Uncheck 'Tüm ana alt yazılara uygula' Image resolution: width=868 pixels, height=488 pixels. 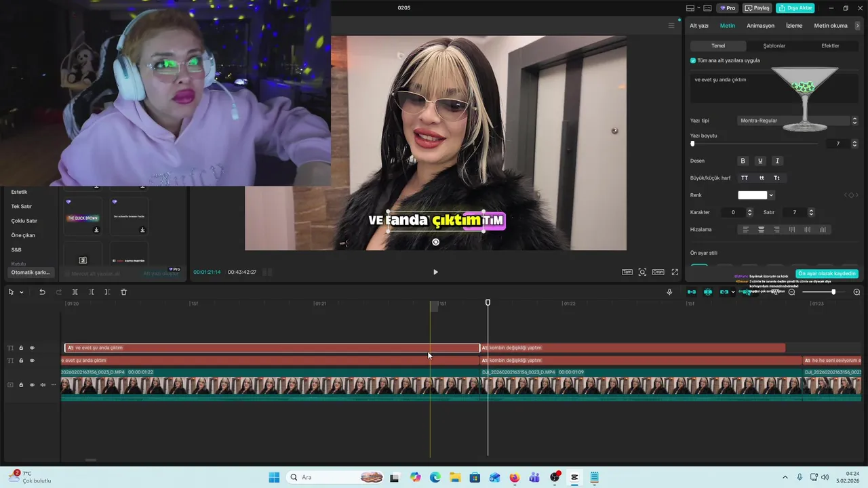pos(693,60)
